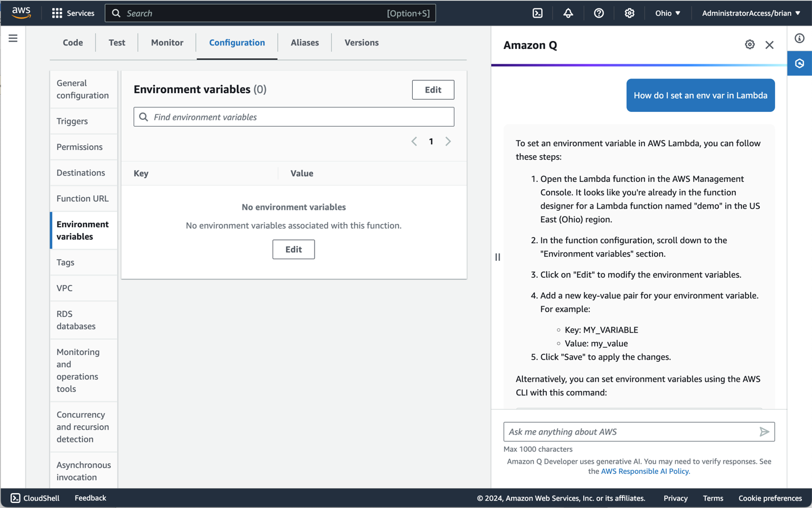This screenshot has width=812, height=508.
Task: Open the AdministratorAccess/brian account menu
Action: [751, 13]
